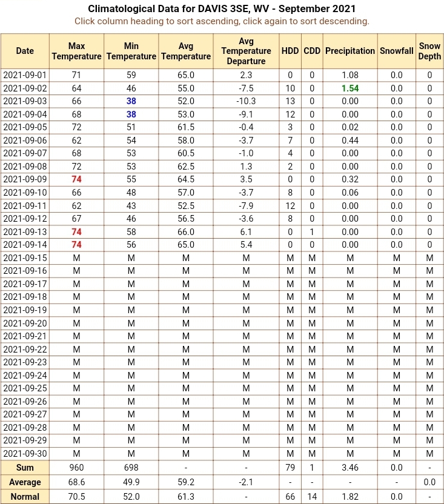This screenshot has width=444, height=504.
Task: Select the Sum row label
Action: [25, 468]
